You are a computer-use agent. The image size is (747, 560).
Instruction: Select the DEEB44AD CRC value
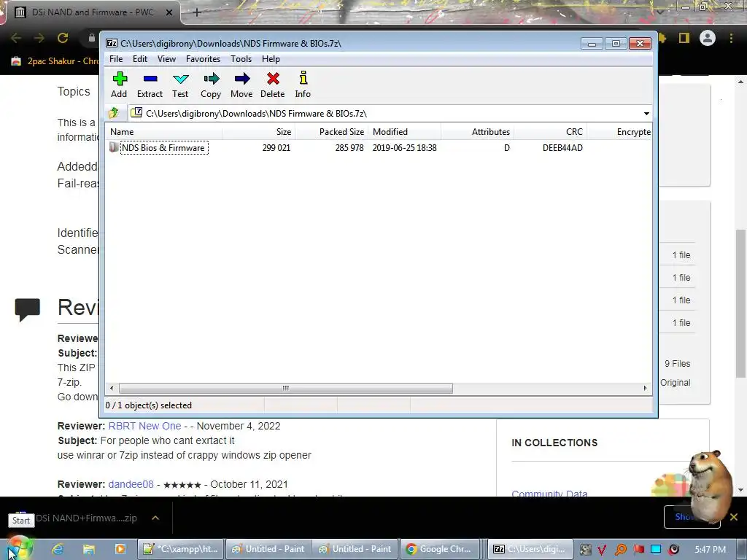point(562,147)
